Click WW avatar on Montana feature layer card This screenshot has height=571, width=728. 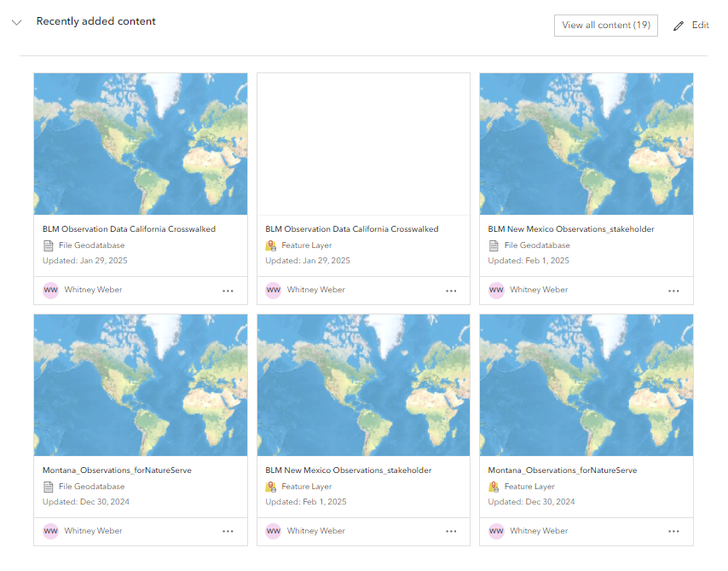coord(496,531)
